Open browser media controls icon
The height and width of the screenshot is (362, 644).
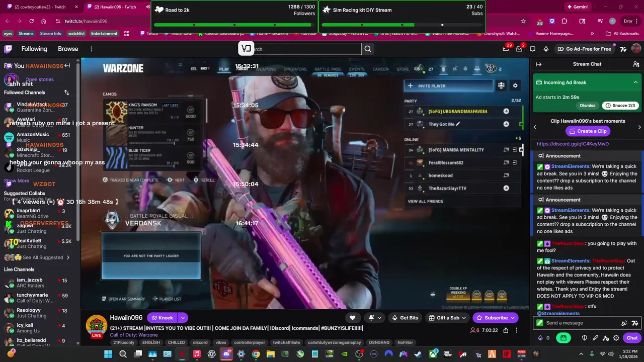(601, 21)
